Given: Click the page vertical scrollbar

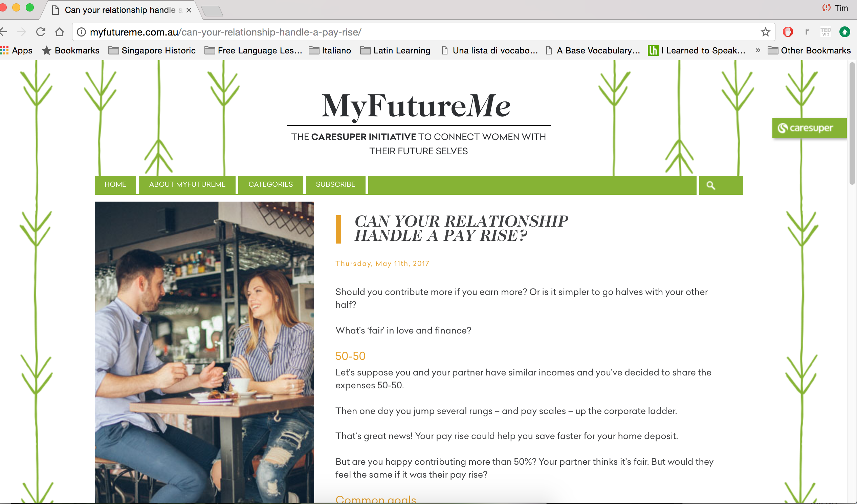Looking at the screenshot, I should [852, 123].
